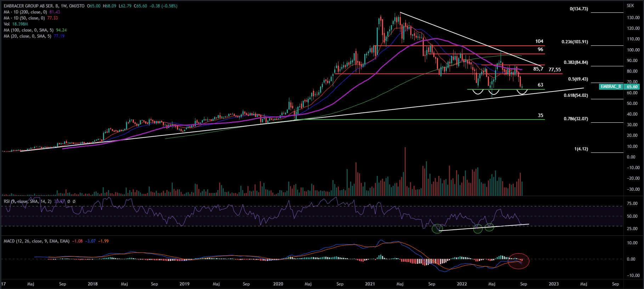The height and width of the screenshot is (289, 644).
Task: Select the 0.618(54.02) Fibonacci level label
Action: click(x=576, y=95)
